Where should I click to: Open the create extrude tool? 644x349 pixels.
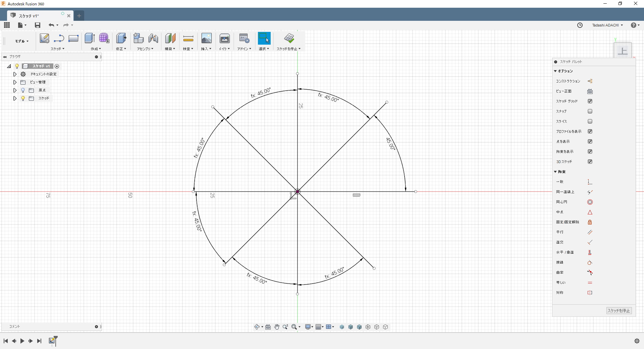[89, 38]
